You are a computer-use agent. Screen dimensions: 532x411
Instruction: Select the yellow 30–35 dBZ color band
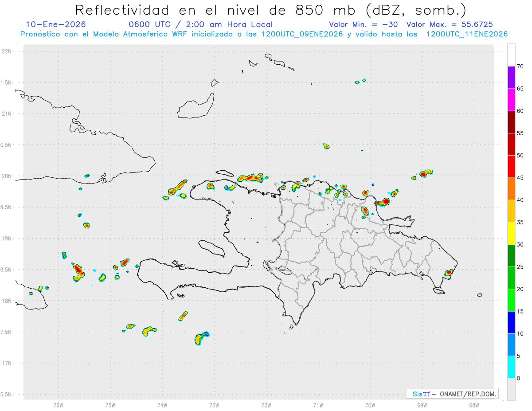tap(511, 233)
